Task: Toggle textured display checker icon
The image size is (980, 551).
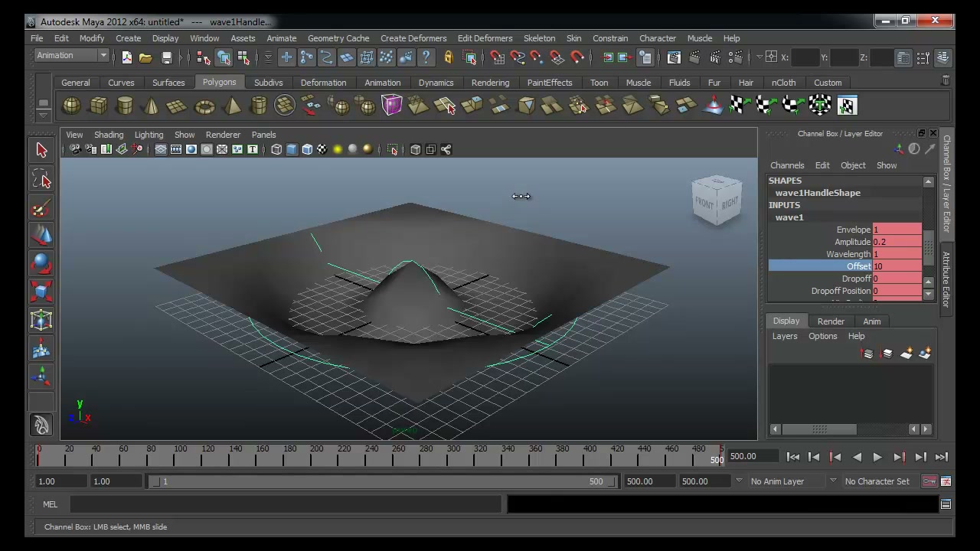Action: point(322,149)
